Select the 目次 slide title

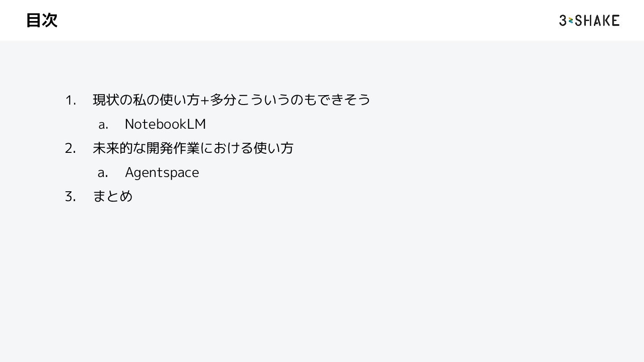pyautogui.click(x=42, y=20)
